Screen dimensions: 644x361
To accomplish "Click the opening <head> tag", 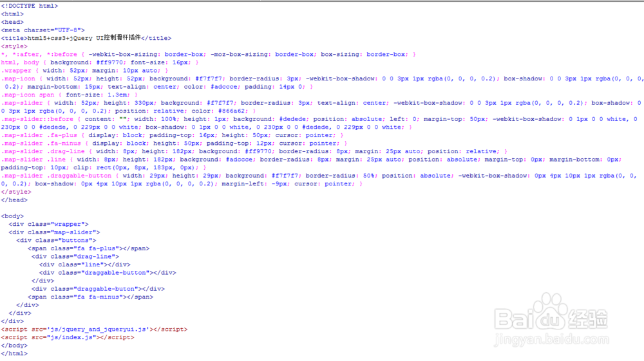I will pyautogui.click(x=12, y=22).
